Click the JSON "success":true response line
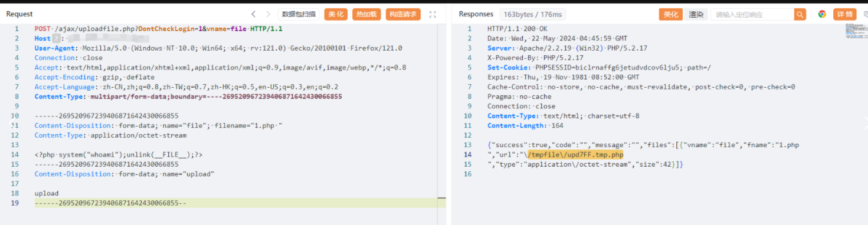 pos(643,145)
